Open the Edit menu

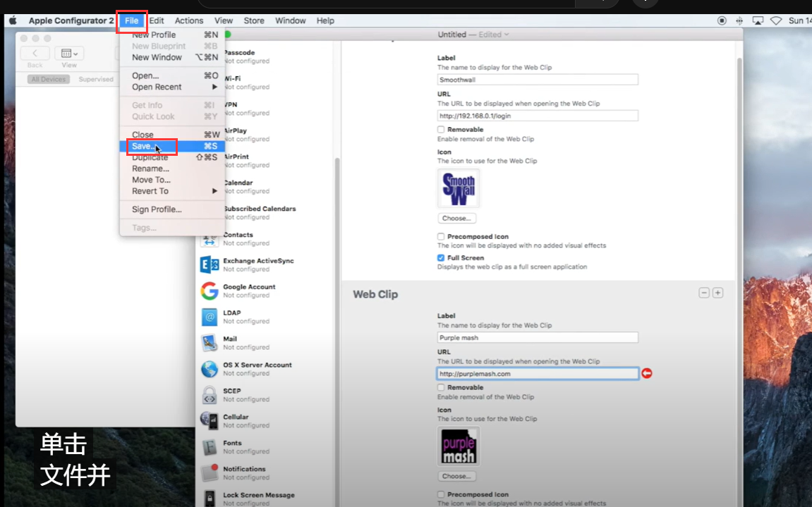(157, 20)
